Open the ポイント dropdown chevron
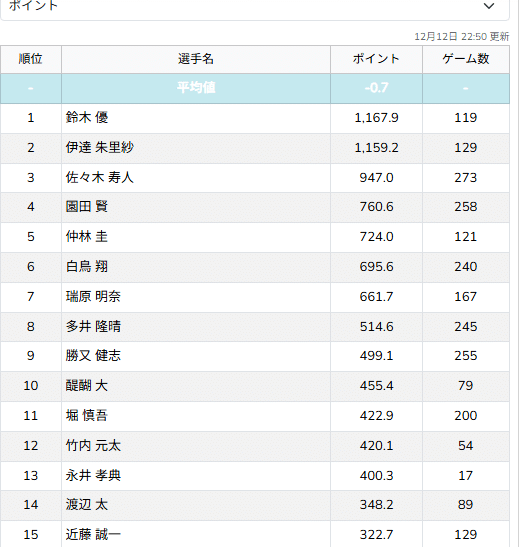The image size is (519, 547). [x=489, y=6]
